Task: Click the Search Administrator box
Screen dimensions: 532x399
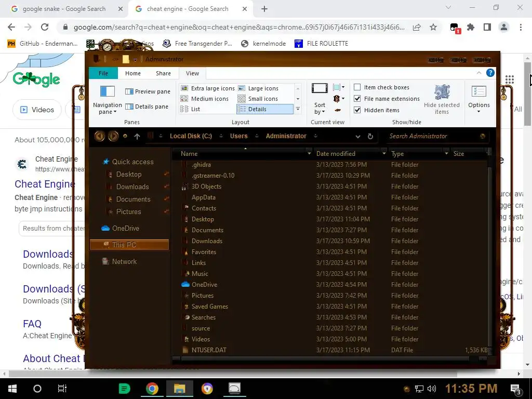Action: [433, 136]
